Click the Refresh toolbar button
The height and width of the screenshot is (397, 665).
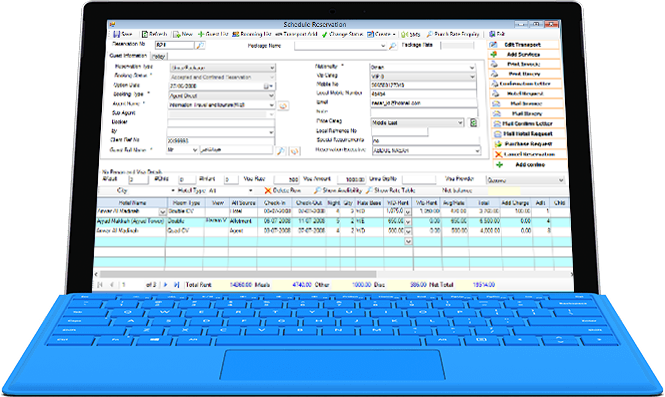(x=154, y=34)
